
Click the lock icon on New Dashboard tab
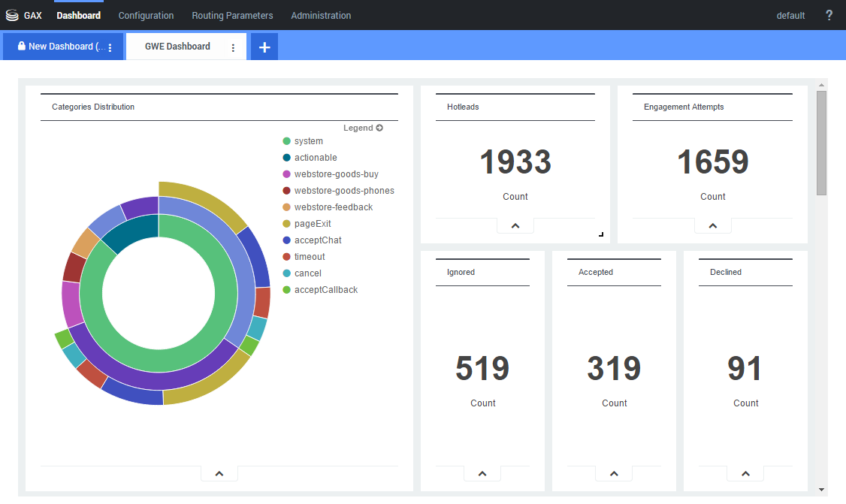(21, 47)
